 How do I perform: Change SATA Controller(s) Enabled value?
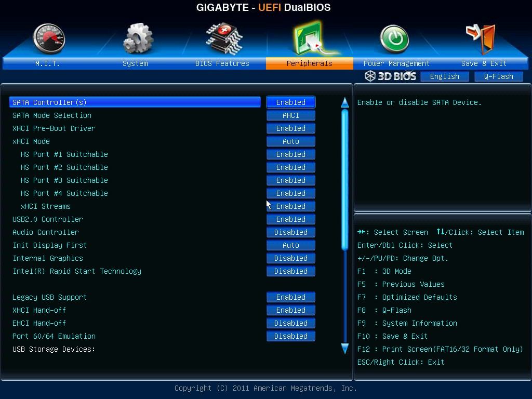click(291, 102)
